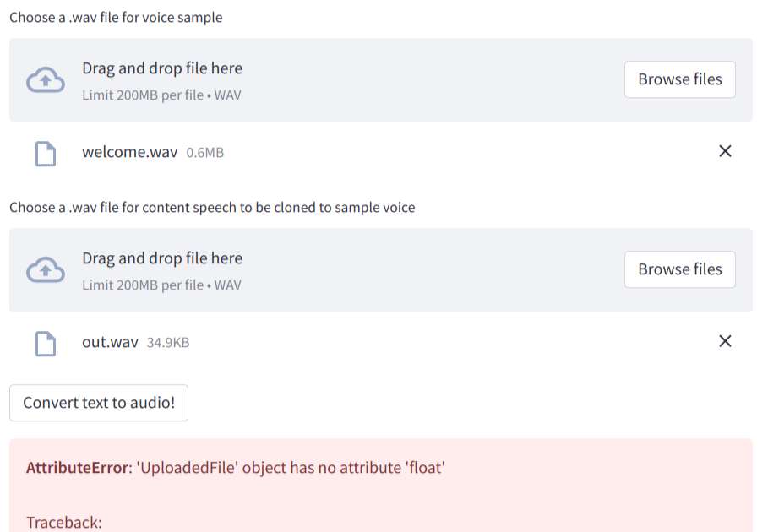Screen dimensions: 768x532
Task: Remove welcome.wav using its X icon
Action: (x=725, y=151)
